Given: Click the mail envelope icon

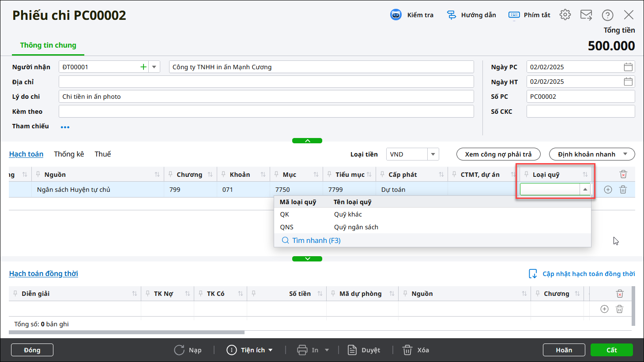Looking at the screenshot, I should click(x=586, y=15).
